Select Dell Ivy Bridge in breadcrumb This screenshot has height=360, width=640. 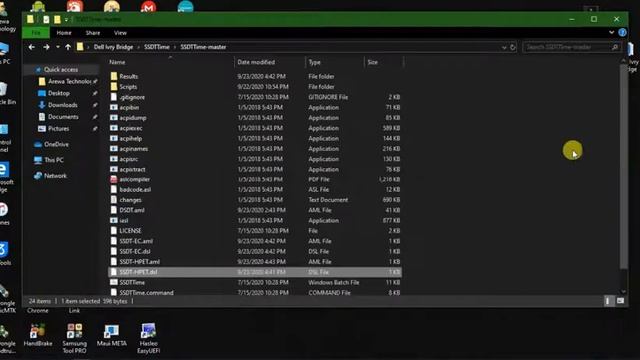point(113,47)
